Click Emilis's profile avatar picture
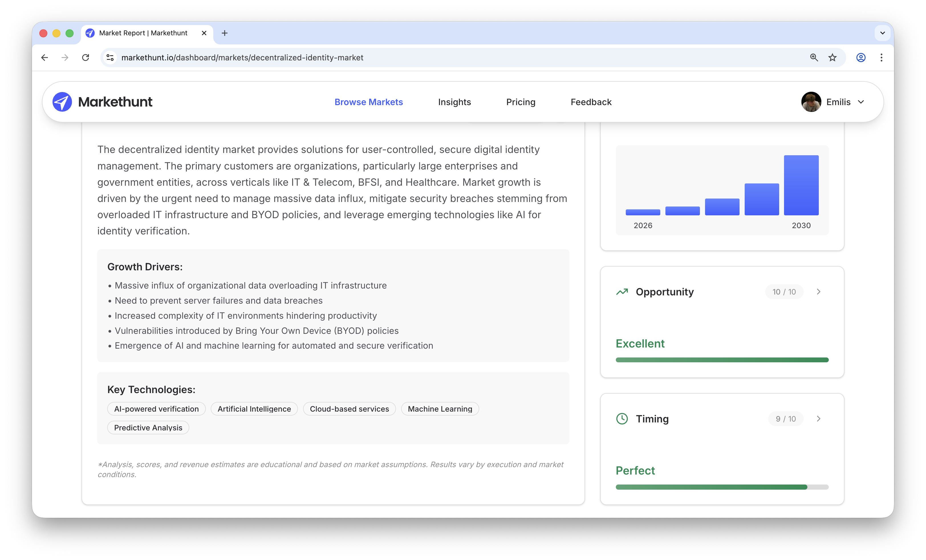The width and height of the screenshot is (926, 560). click(x=811, y=101)
